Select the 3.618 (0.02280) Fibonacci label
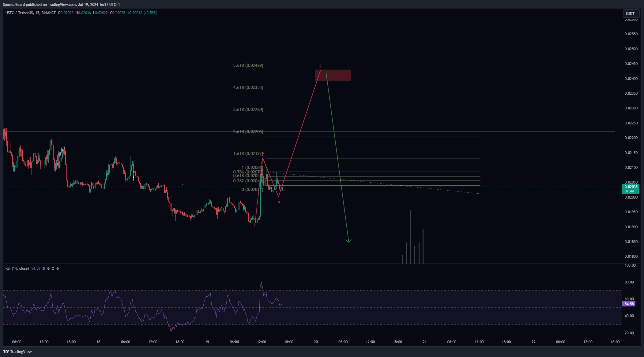Image resolution: width=644 pixels, height=357 pixels. pos(248,109)
